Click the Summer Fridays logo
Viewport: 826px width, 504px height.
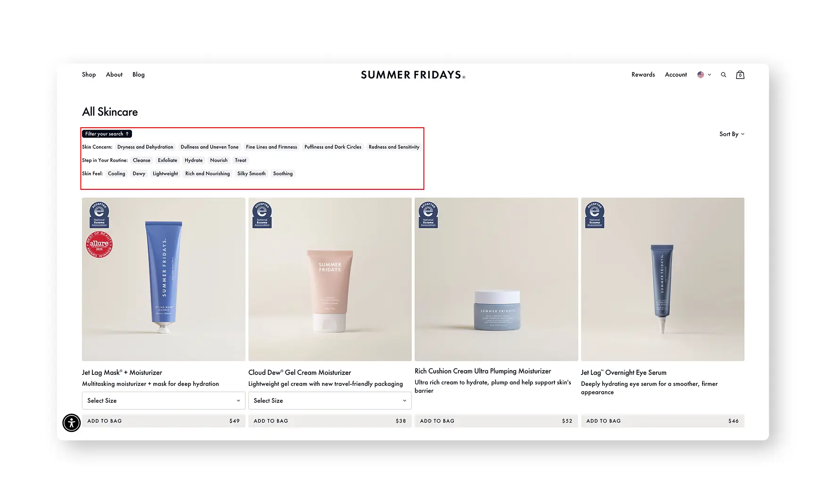pos(413,75)
